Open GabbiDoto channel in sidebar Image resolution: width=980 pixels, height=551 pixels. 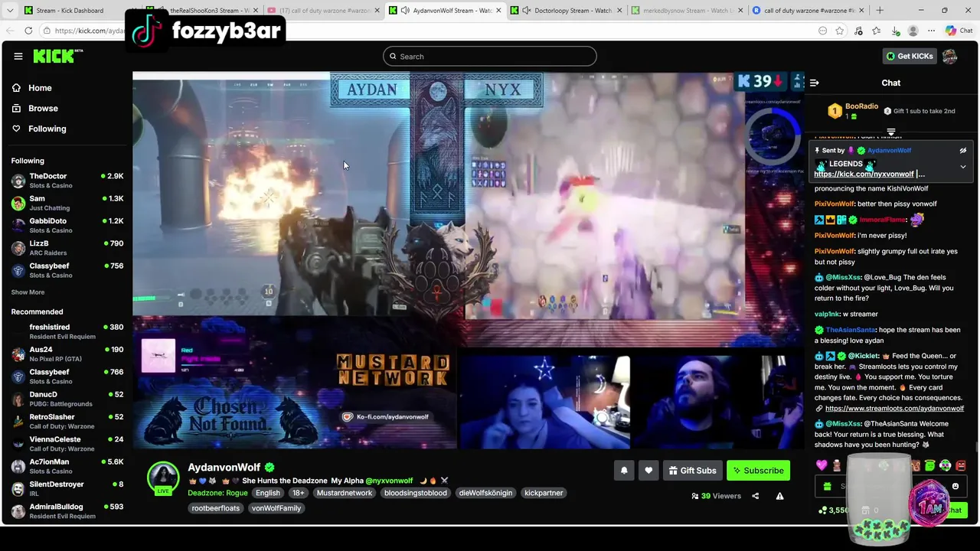67,225
